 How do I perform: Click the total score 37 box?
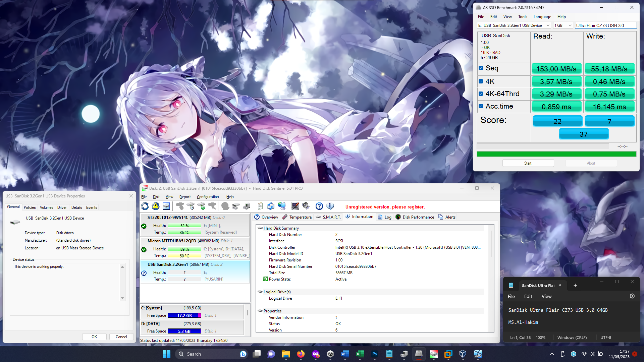(584, 134)
